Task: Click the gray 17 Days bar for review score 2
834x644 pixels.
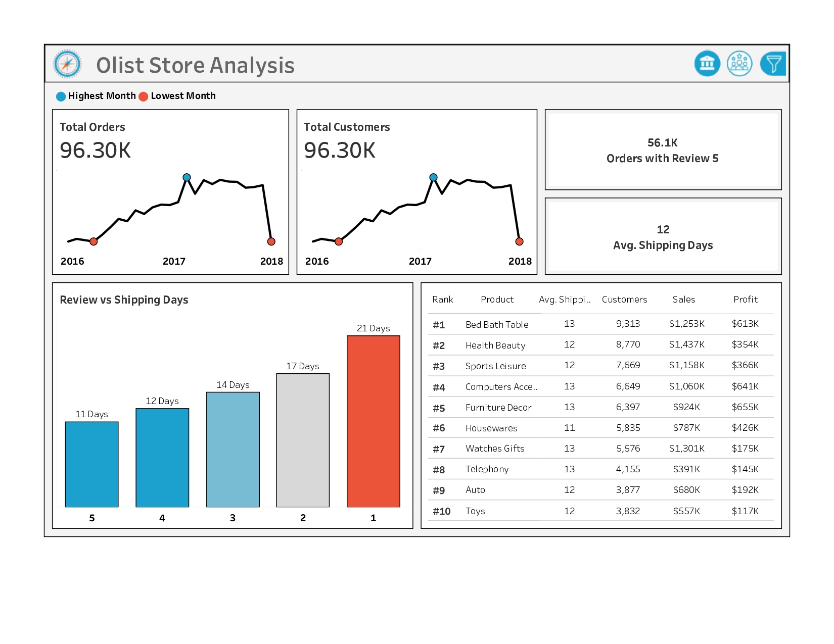Action: (x=303, y=439)
